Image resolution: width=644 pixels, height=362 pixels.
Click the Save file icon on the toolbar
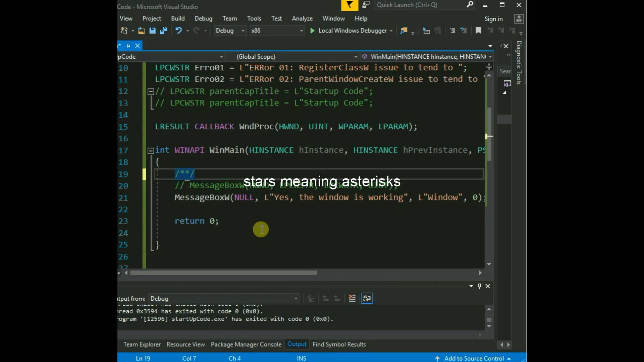[152, 31]
